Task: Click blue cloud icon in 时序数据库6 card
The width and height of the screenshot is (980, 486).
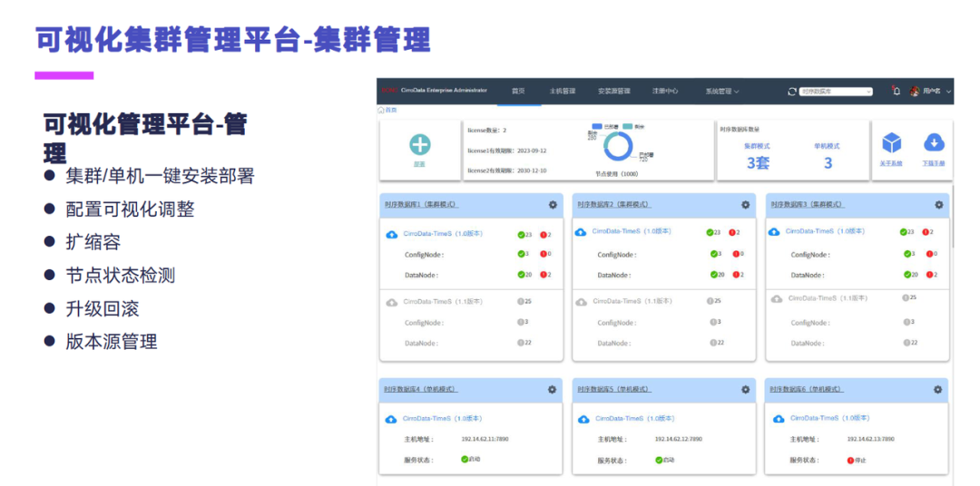Action: (x=779, y=419)
